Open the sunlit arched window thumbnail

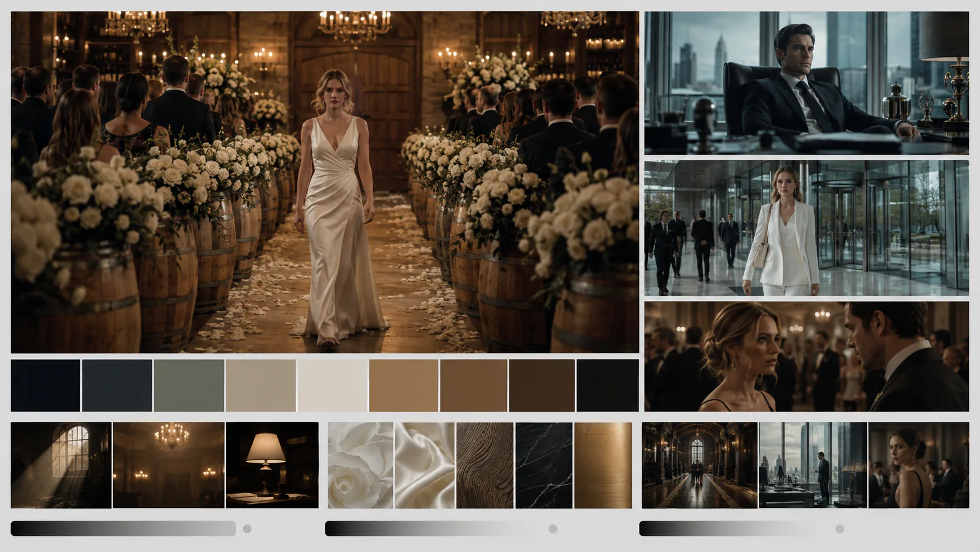(x=61, y=465)
